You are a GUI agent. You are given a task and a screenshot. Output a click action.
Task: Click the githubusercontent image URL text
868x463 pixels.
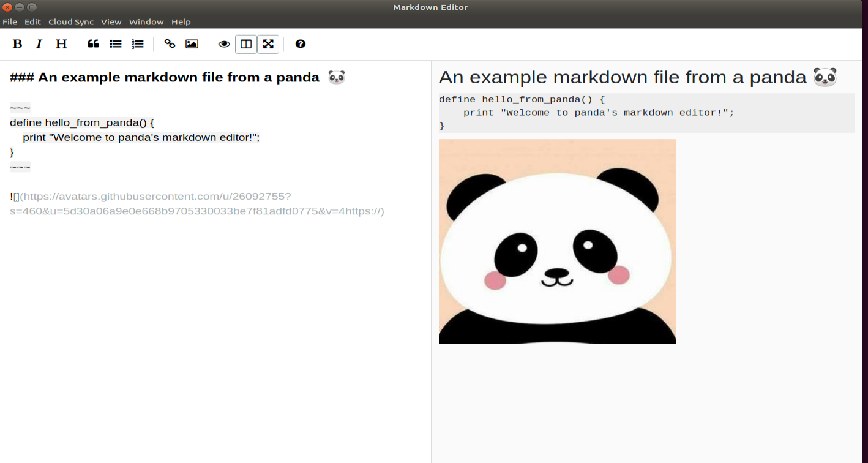[197, 204]
